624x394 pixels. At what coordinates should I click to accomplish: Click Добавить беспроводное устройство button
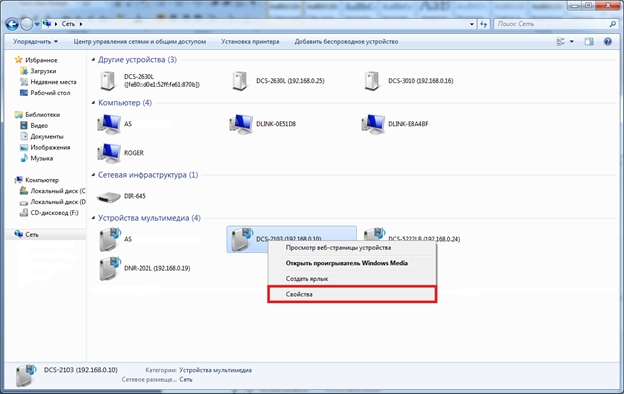(x=346, y=41)
